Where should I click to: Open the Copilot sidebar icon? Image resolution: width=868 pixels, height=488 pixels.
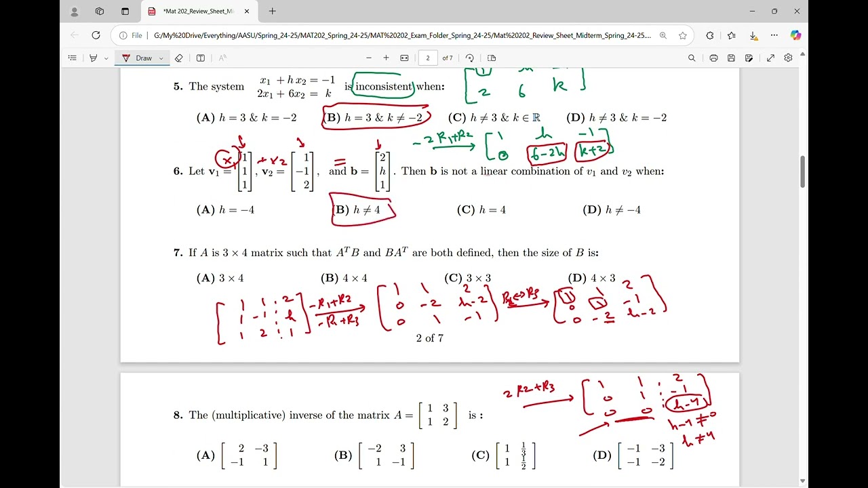click(795, 35)
